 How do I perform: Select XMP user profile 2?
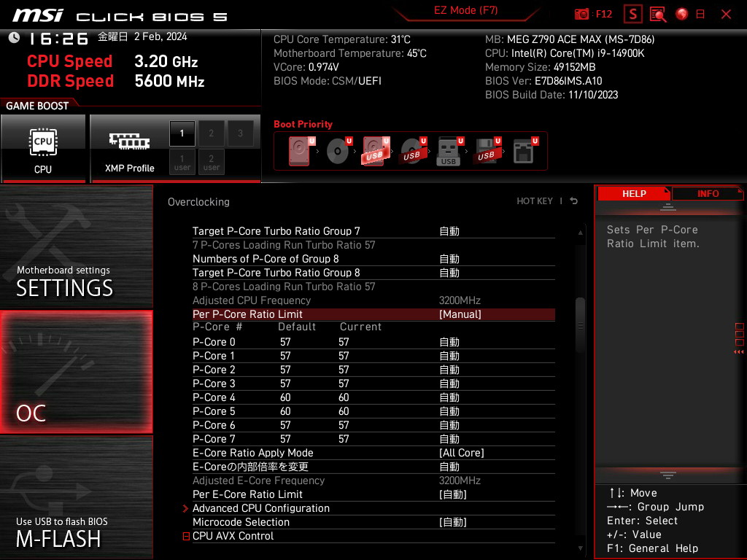211,162
